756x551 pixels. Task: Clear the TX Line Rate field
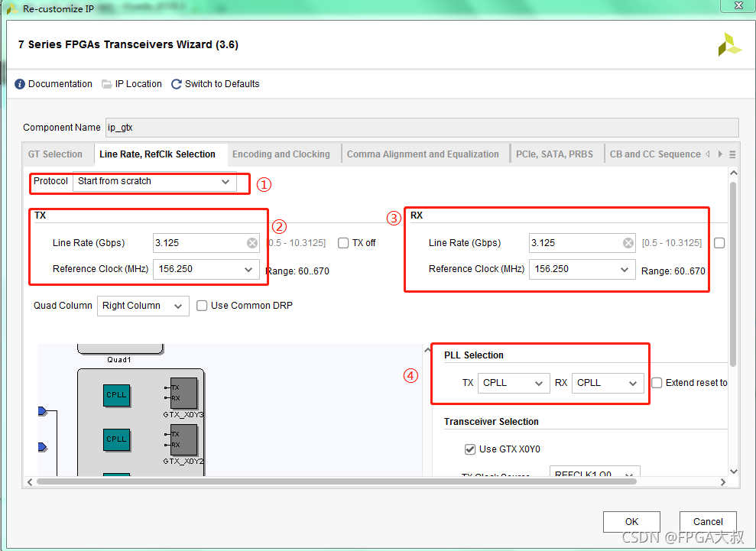(x=252, y=243)
